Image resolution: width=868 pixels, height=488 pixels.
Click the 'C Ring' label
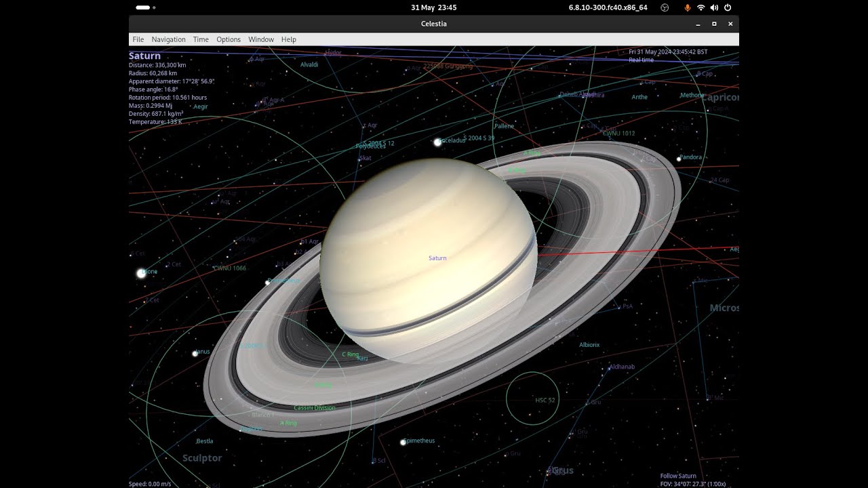[350, 354]
